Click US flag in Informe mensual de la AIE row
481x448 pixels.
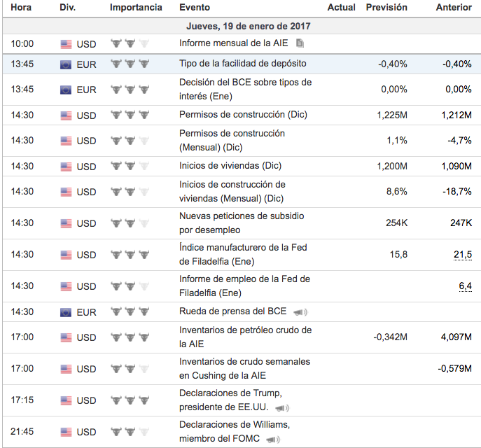(66, 44)
